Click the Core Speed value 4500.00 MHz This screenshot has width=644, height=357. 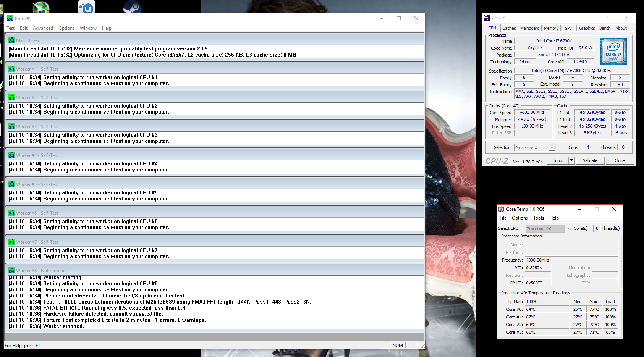[532, 113]
